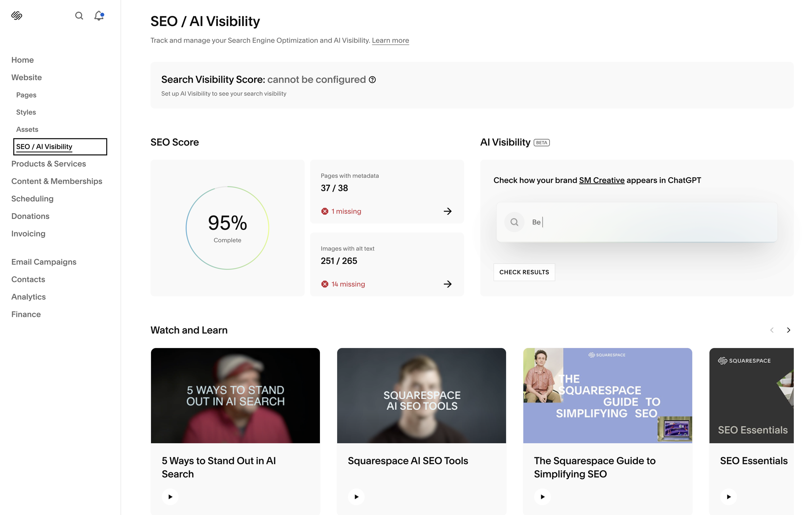Click the 95% SEO Score progress ring
The width and height of the screenshot is (812, 515).
click(x=228, y=228)
